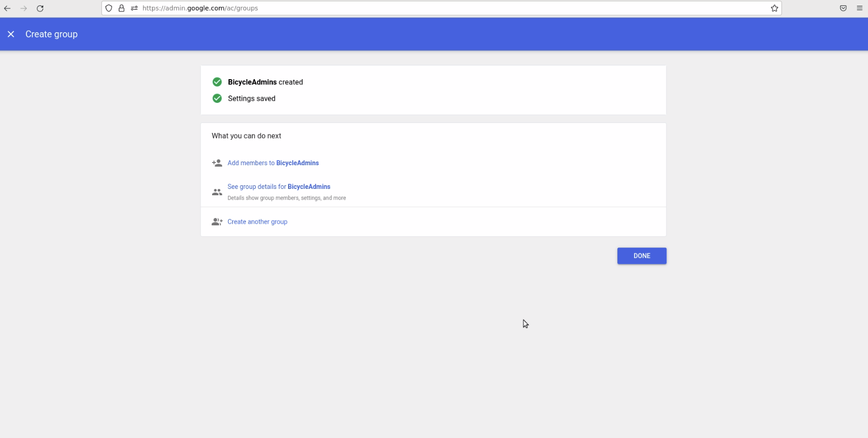Click the padlock site security icon
Screen dimensions: 868x438
pyautogui.click(x=121, y=8)
